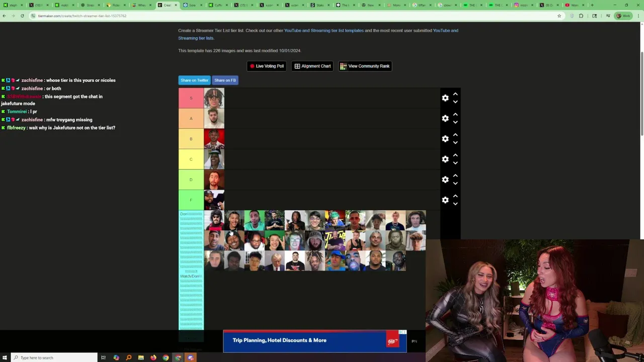This screenshot has height=362, width=644.
Task: Click zachisfine's 'whose tier is this' chat message
Action: coord(58,80)
